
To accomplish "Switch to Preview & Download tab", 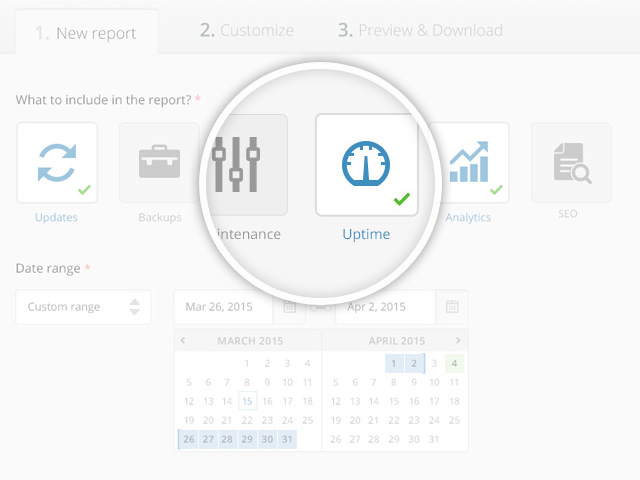I will [420, 30].
